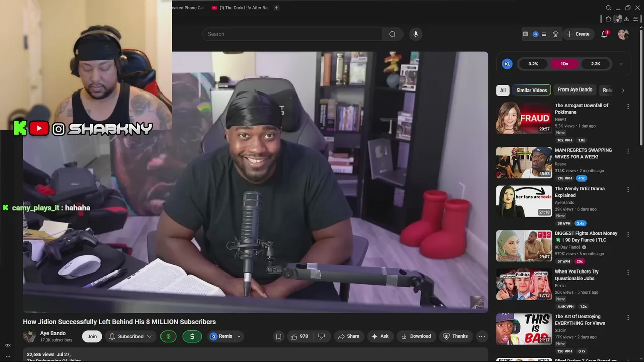Viewport: 644px width, 362px height.
Task: Select the All filter chip
Action: tap(503, 90)
